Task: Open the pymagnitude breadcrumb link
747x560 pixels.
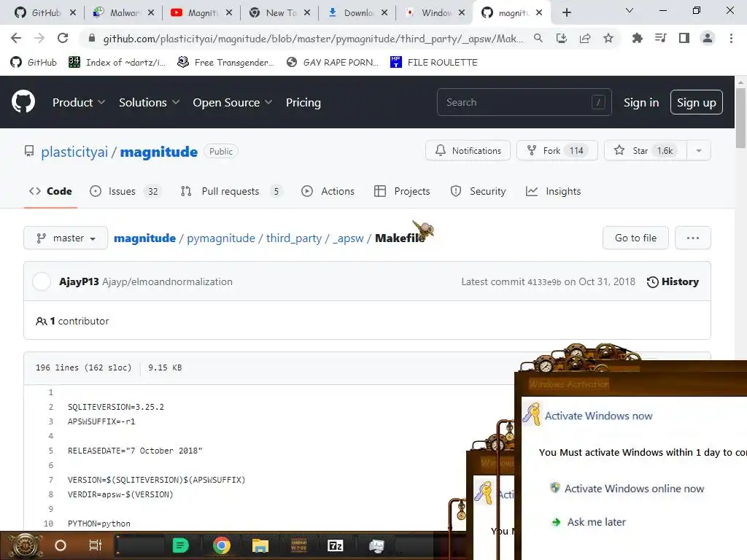Action: point(220,238)
